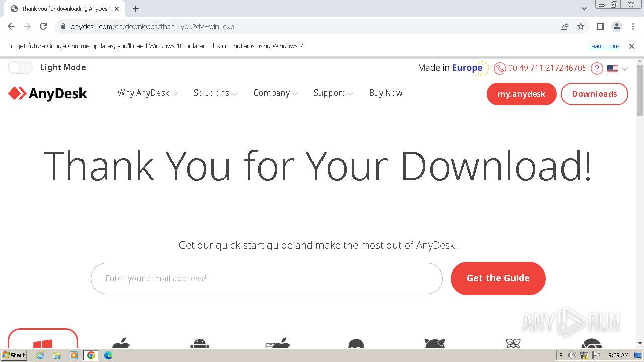
Task: Click the AnyDesk logo
Action: pos(48,94)
